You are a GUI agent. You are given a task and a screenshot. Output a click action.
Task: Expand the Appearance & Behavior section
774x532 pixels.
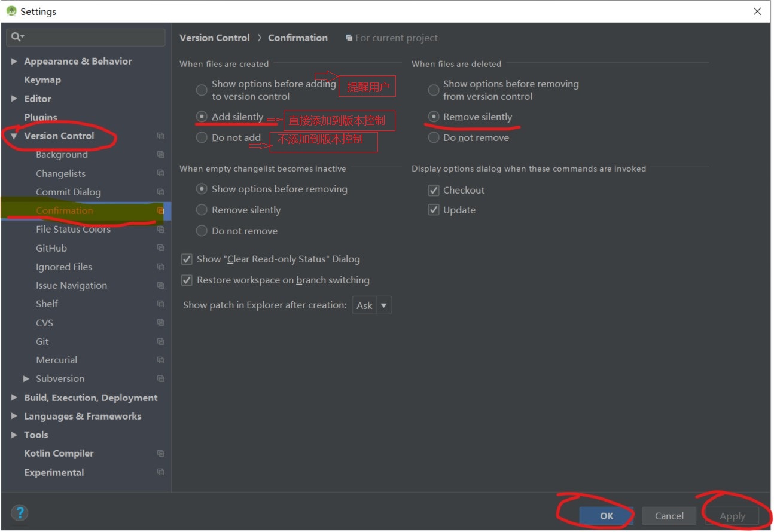click(x=14, y=62)
